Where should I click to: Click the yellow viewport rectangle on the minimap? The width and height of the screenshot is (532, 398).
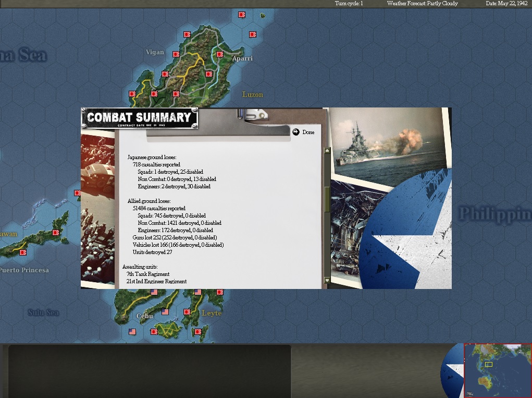[489, 365]
